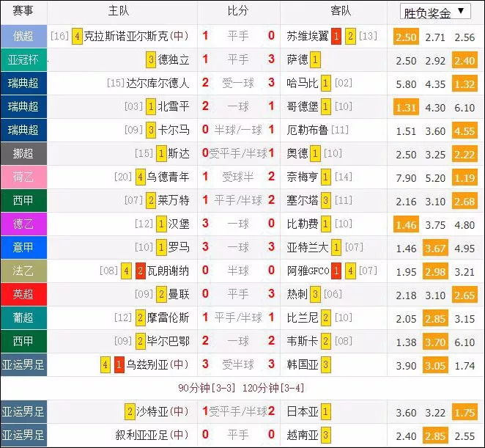This screenshot has height=448, width=485.
Task: Open home team 叙利亚亚足(中)
Action: point(152,436)
